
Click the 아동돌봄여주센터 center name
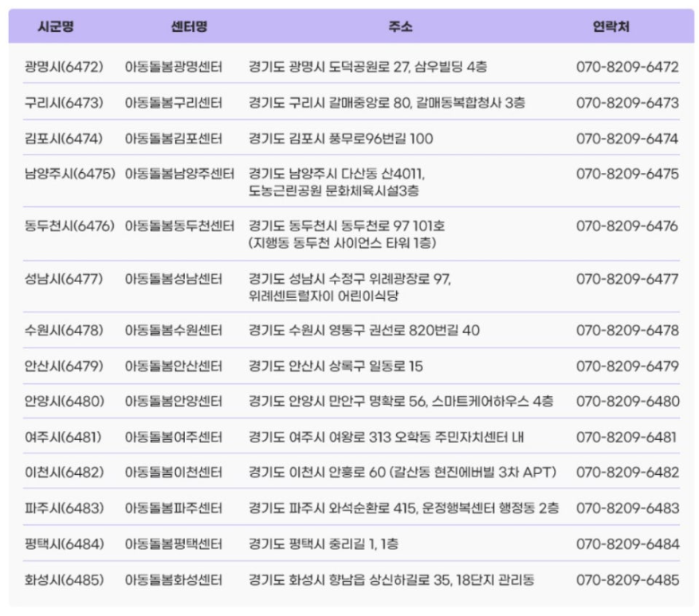tap(174, 437)
